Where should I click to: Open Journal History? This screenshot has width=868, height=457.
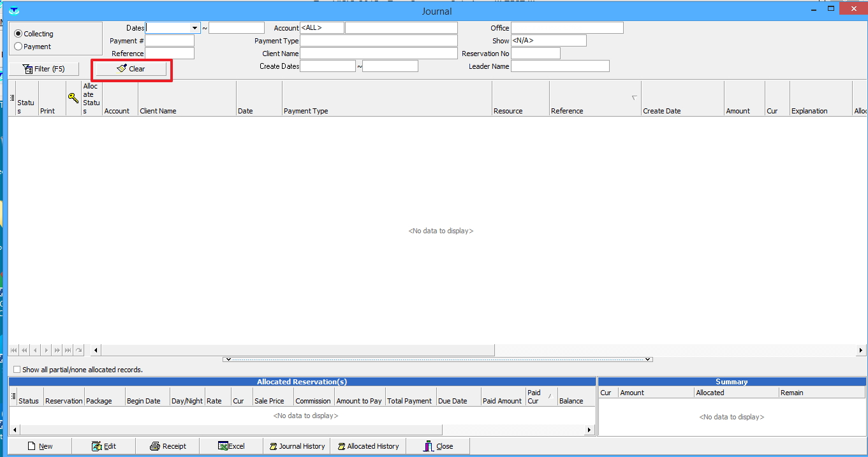[297, 446]
